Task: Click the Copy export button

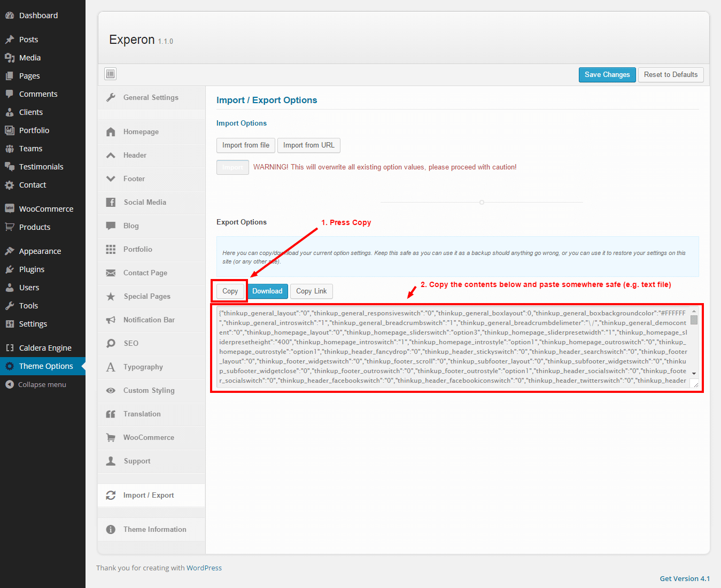Action: click(x=230, y=291)
